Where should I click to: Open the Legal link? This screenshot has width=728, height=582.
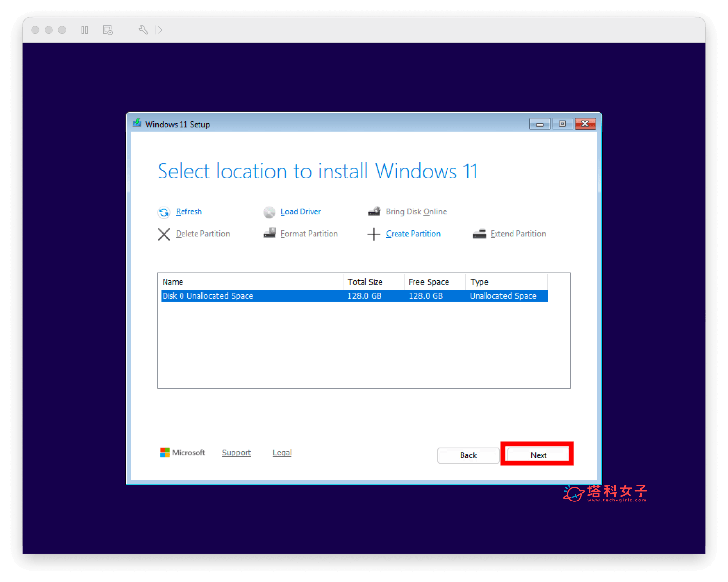pos(282,453)
